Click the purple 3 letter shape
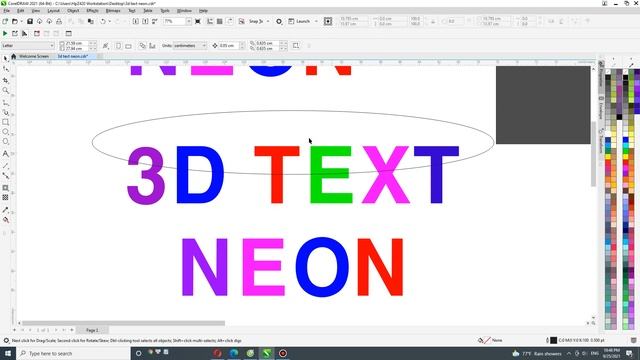Viewport: 640px width, 360px height. [x=146, y=176]
